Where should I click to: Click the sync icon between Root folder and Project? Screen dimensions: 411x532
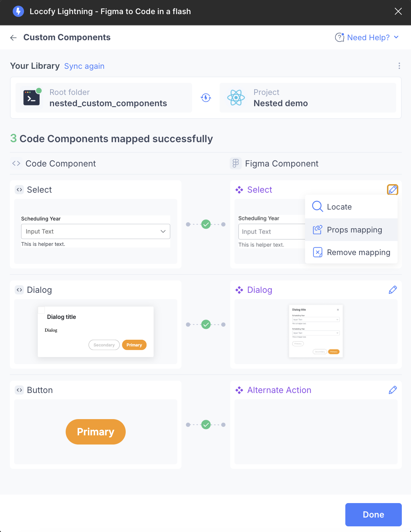click(x=205, y=98)
